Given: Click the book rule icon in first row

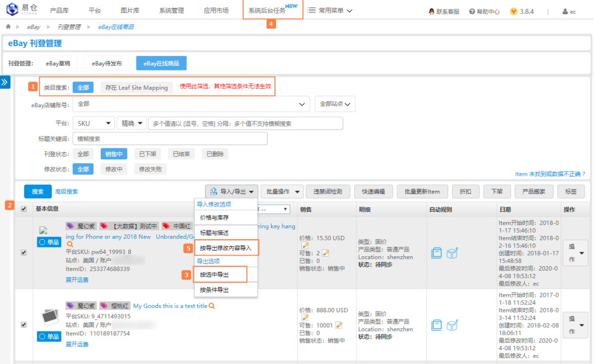Looking at the screenshot, I should 437,252.
